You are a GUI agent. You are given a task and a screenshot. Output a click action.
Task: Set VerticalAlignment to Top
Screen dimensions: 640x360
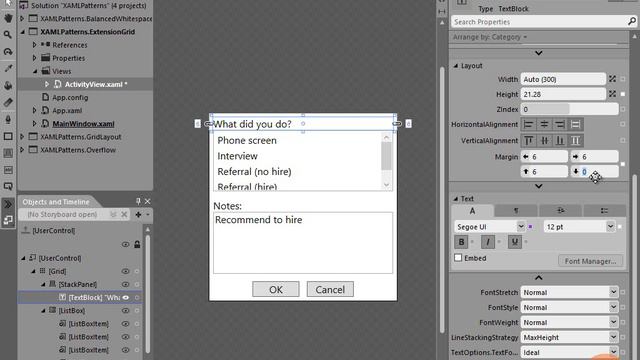point(529,140)
